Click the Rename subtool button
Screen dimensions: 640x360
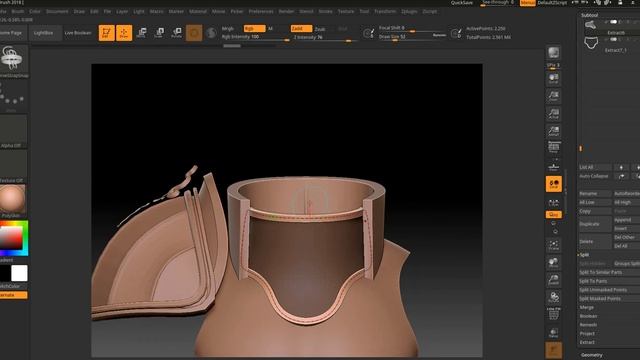pos(595,193)
